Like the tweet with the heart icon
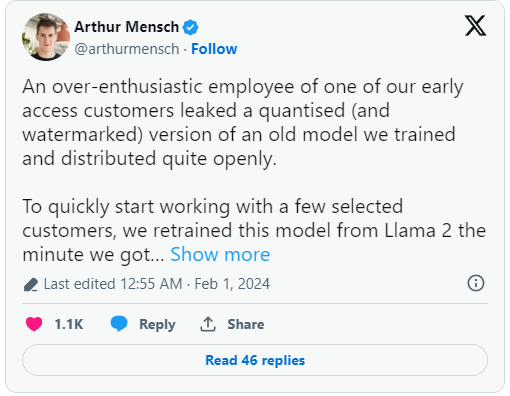 tap(34, 324)
